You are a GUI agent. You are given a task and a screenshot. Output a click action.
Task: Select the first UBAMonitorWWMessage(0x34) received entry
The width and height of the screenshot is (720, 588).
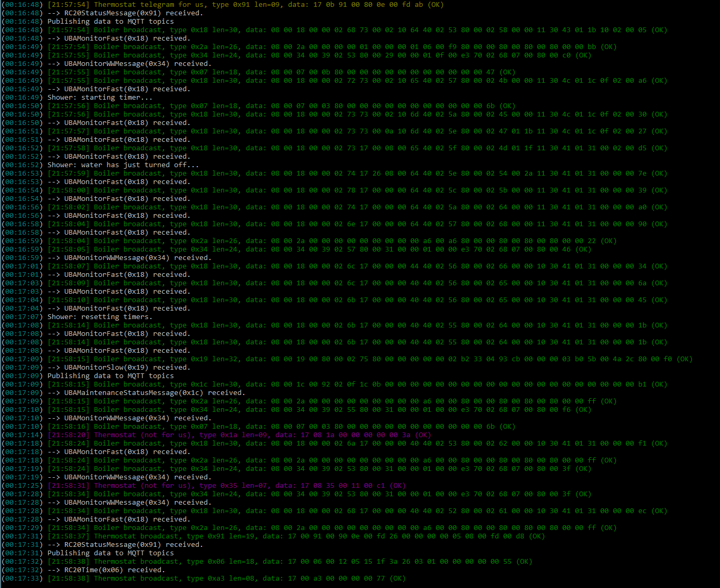137,64
